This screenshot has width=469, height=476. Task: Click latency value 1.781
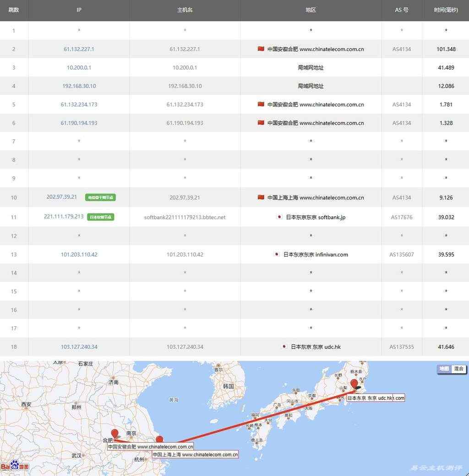click(x=446, y=104)
